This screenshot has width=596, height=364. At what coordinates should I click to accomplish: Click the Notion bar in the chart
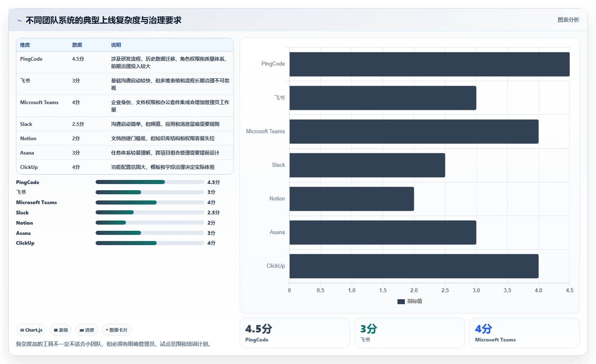[352, 199]
